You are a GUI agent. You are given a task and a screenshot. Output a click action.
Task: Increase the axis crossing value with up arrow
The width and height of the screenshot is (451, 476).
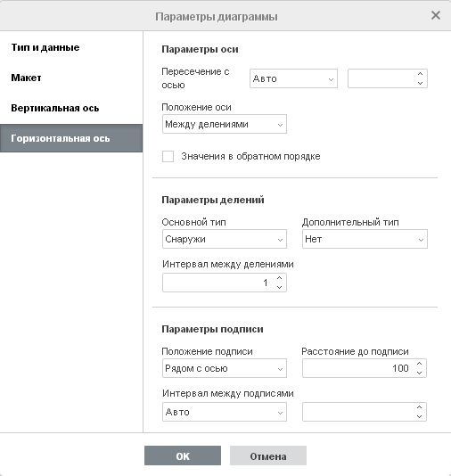[420, 74]
